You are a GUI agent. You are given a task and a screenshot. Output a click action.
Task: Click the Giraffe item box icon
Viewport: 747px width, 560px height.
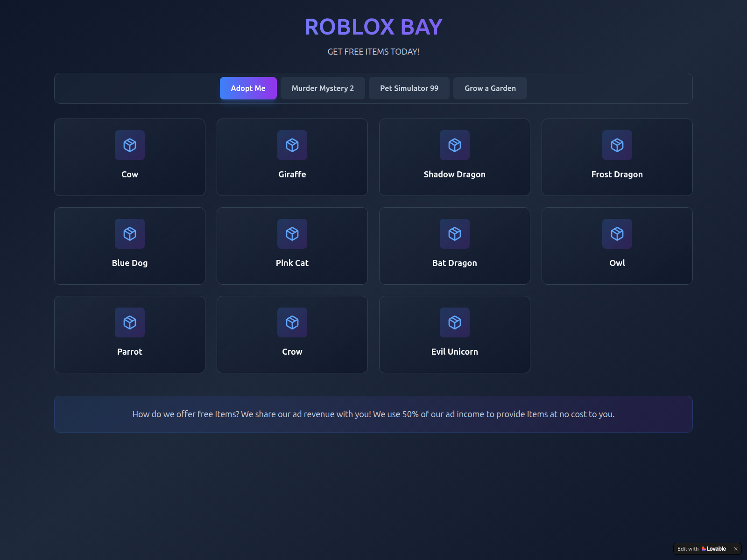pos(292,145)
